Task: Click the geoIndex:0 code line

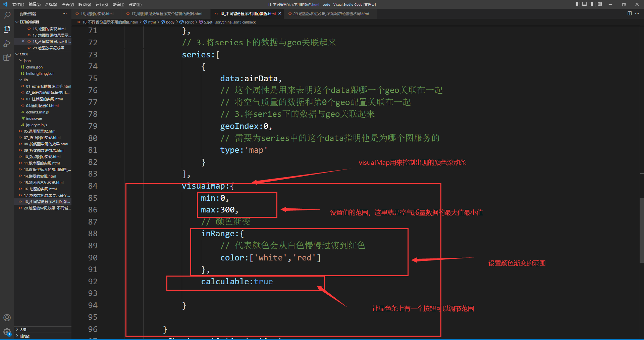Action: point(246,126)
